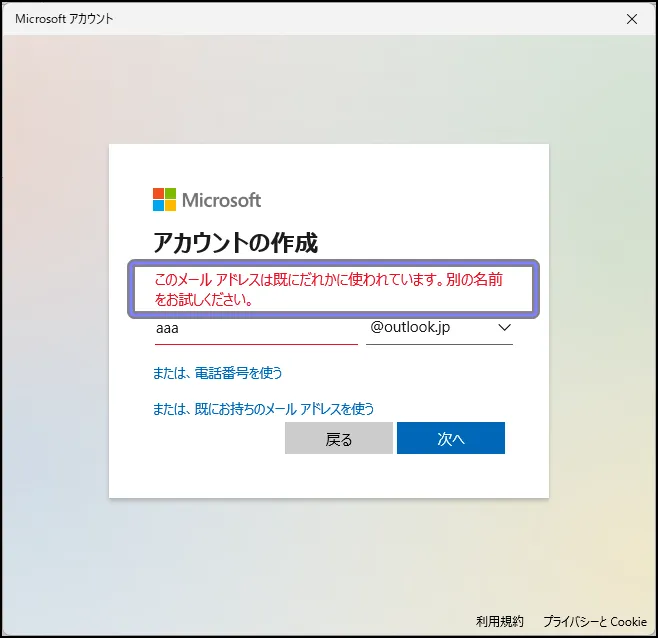Click the Microsoft logo
The width and height of the screenshot is (658, 638).
[207, 200]
